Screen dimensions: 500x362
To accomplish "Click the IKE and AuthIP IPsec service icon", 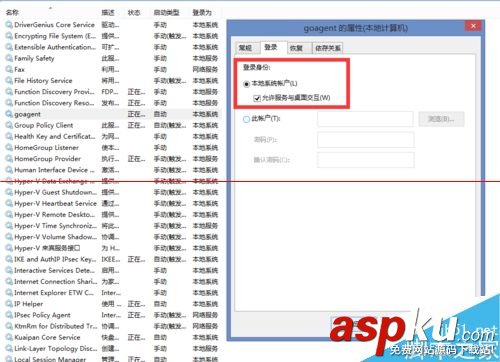I will [x=9, y=259].
